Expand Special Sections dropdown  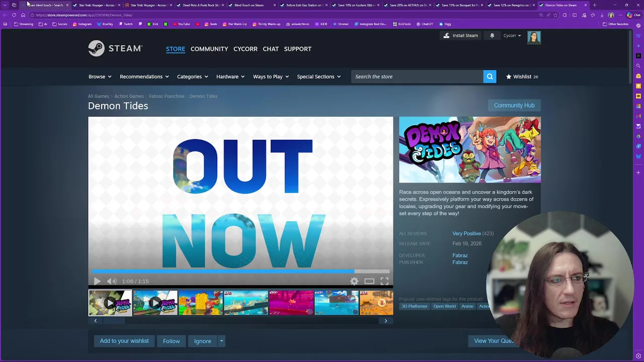pos(318,76)
